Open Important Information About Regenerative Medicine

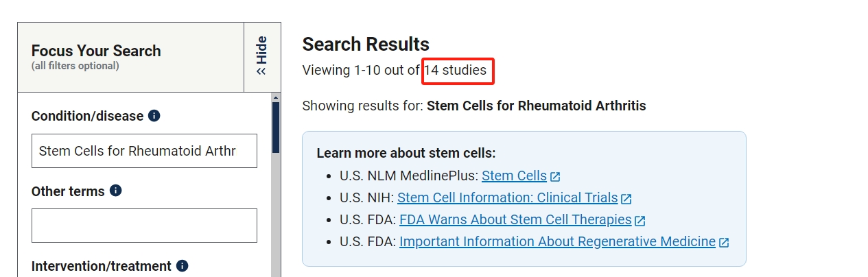556,242
